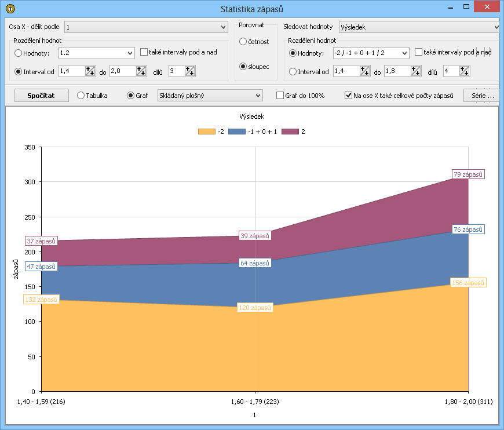Click right 'dílů' value field 4

451,71
